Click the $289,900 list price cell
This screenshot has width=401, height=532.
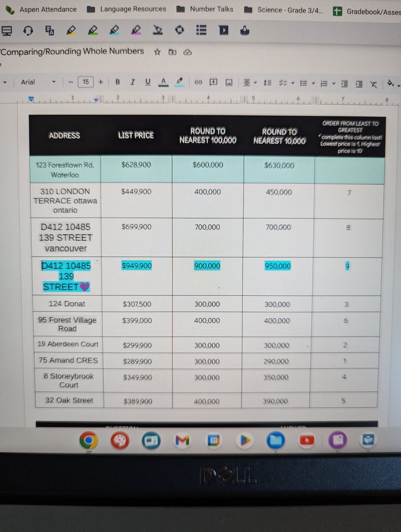pyautogui.click(x=137, y=361)
